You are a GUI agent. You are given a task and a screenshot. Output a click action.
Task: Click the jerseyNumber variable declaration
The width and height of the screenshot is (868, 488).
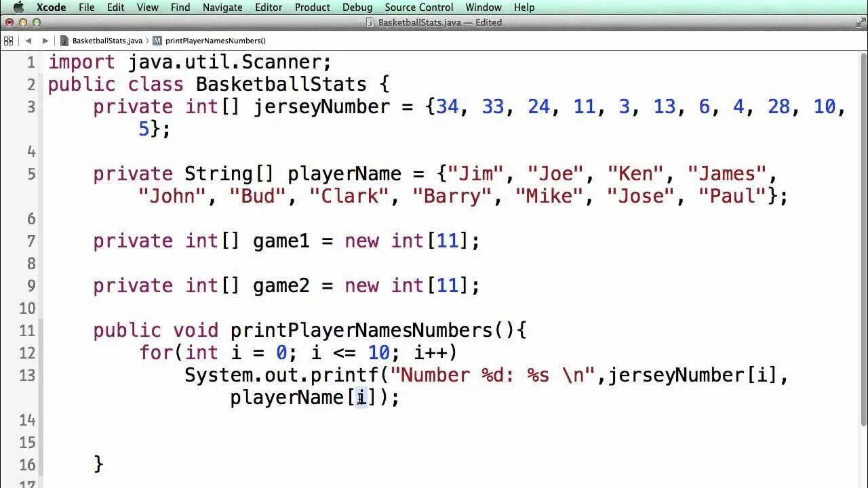(321, 107)
